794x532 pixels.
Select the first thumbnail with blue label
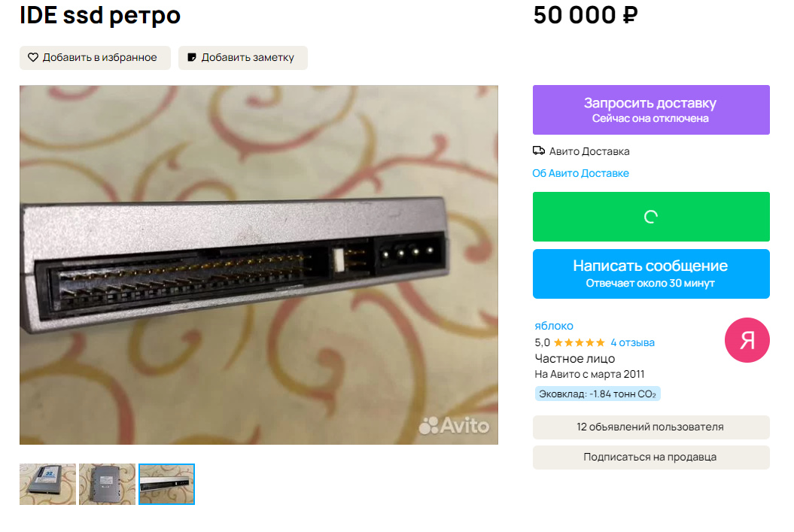pos(47,485)
